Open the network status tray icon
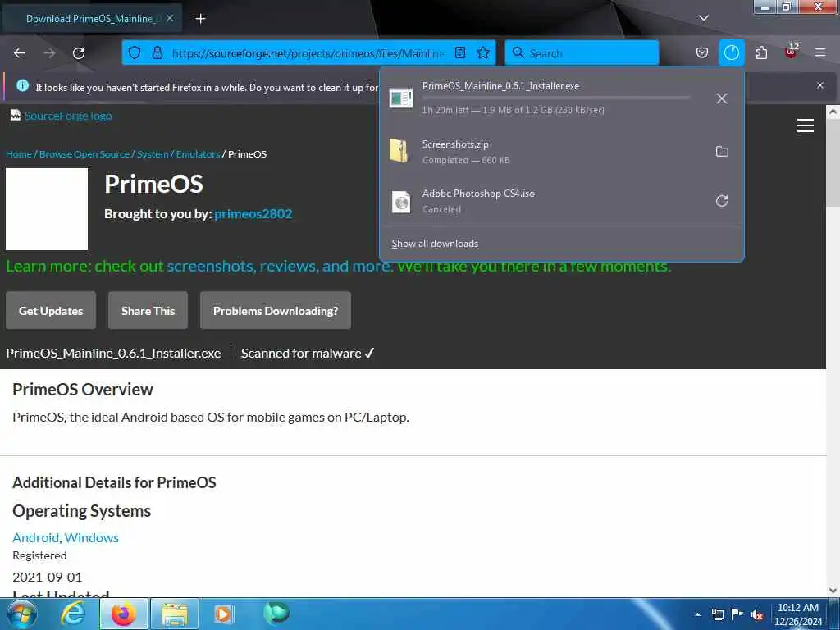 717,614
